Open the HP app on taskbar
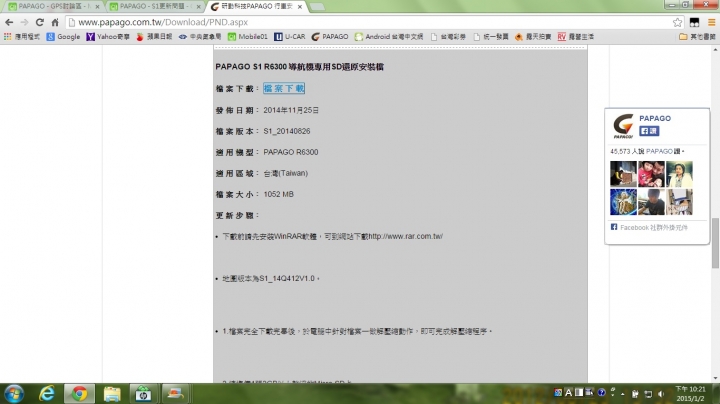Image resolution: width=720 pixels, height=404 pixels. pos(143,394)
